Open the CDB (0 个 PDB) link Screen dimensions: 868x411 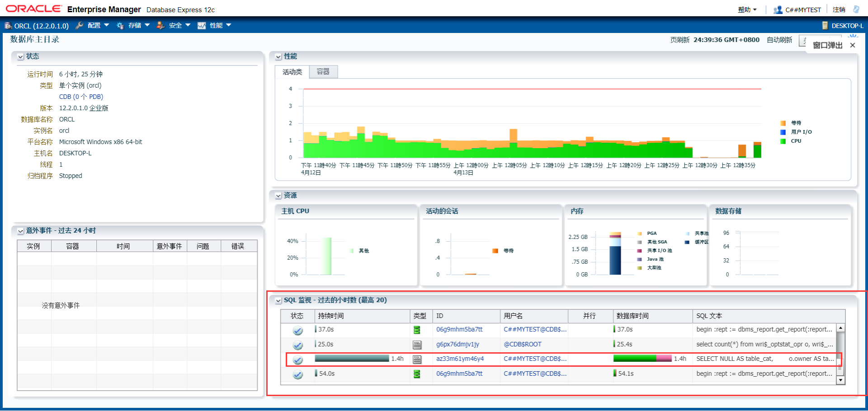click(80, 96)
